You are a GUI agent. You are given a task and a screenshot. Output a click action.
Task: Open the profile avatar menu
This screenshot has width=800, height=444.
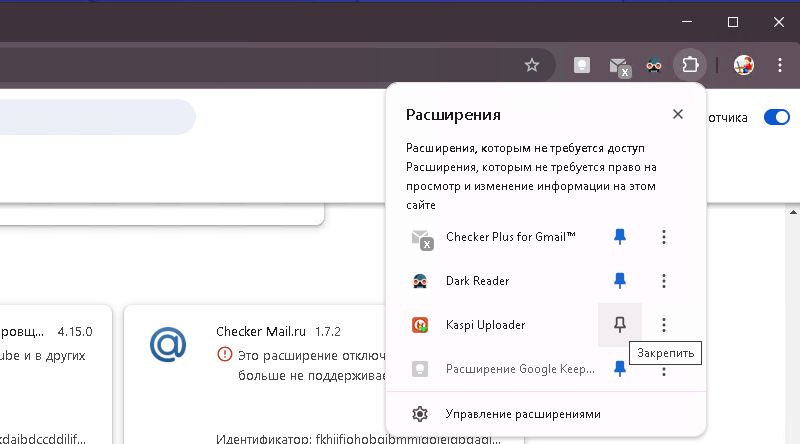point(744,65)
